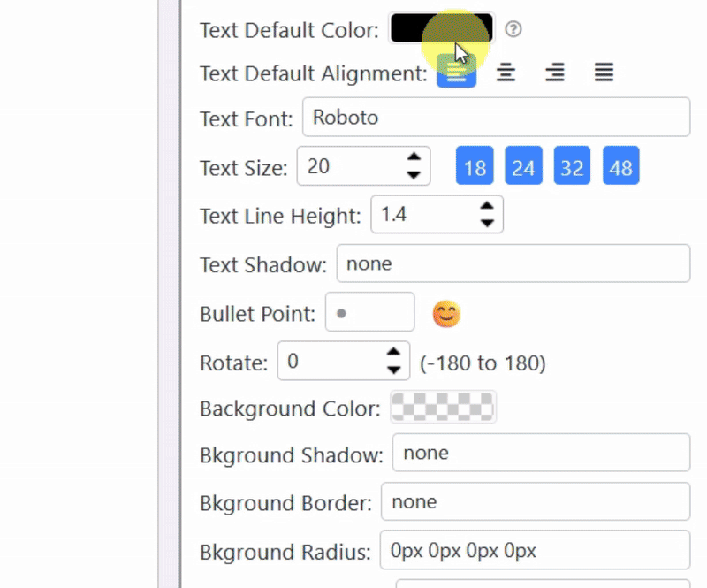Click the Text Shadow input field
707x588 pixels.
pos(513,263)
